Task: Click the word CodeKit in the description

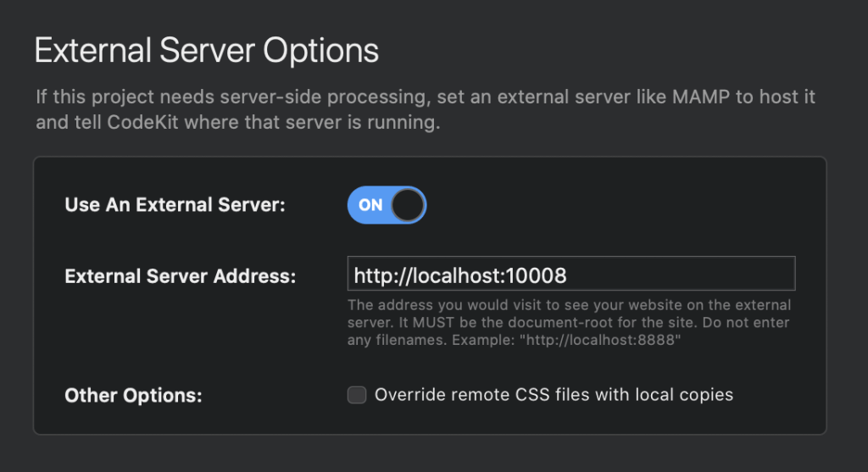Action: tap(142, 122)
